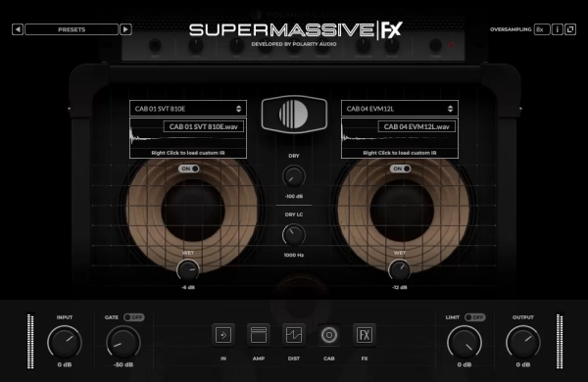Click the output level meter
Viewport: 588px width, 382px height.
[560, 341]
